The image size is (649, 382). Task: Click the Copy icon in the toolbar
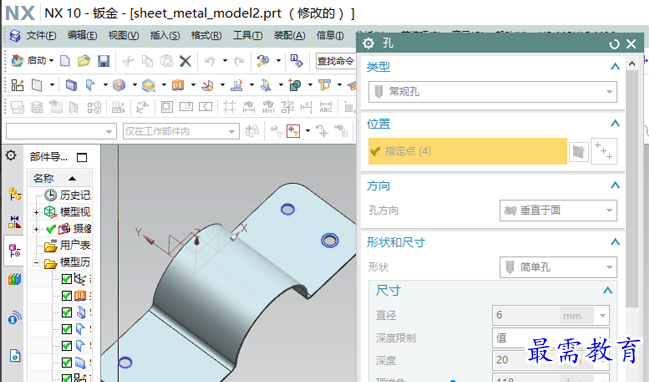click(x=147, y=61)
